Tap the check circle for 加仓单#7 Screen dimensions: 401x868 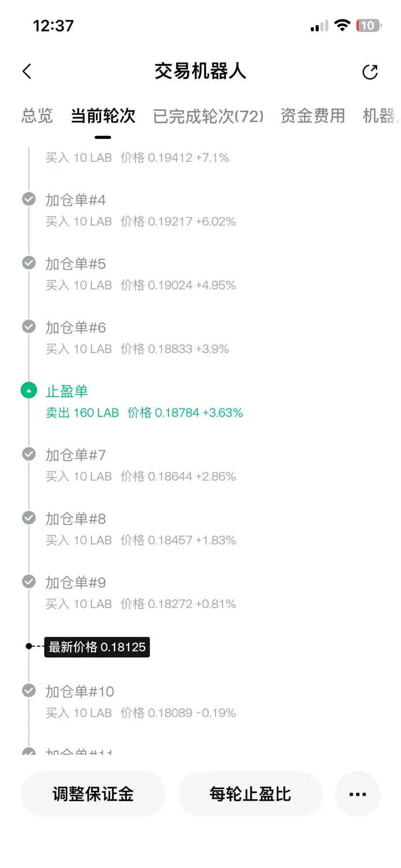[29, 454]
